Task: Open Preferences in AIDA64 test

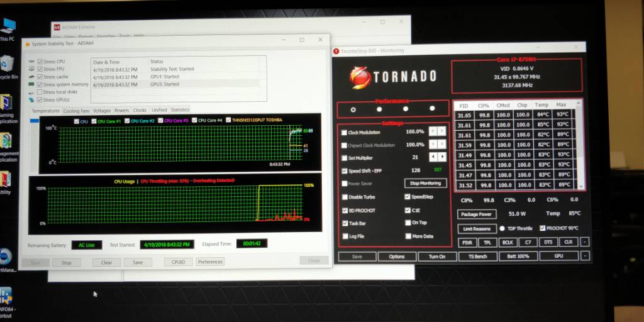Action: pos(210,262)
